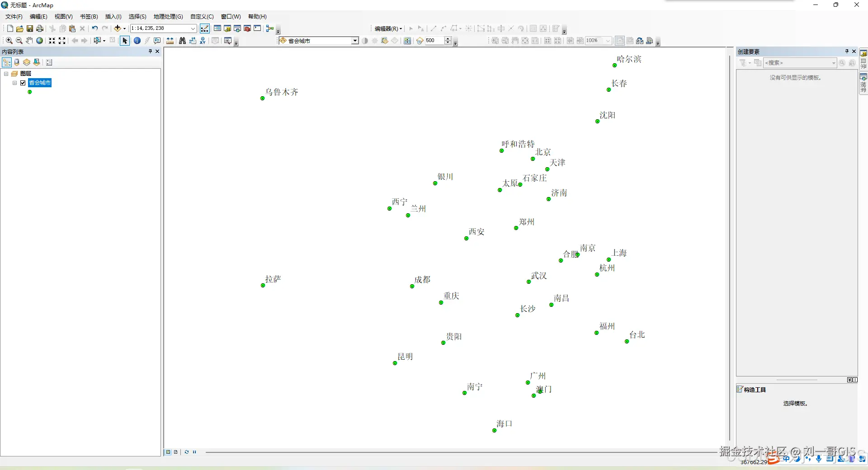Print the map with the printer icon

39,28
